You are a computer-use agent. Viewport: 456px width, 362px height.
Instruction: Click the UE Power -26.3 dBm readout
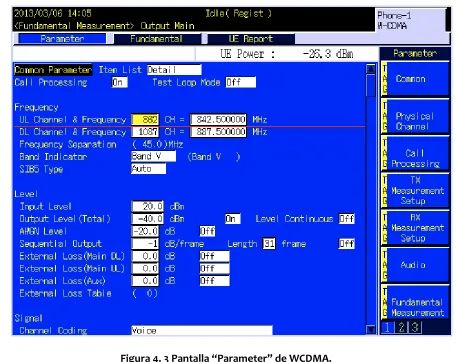[x=287, y=54]
